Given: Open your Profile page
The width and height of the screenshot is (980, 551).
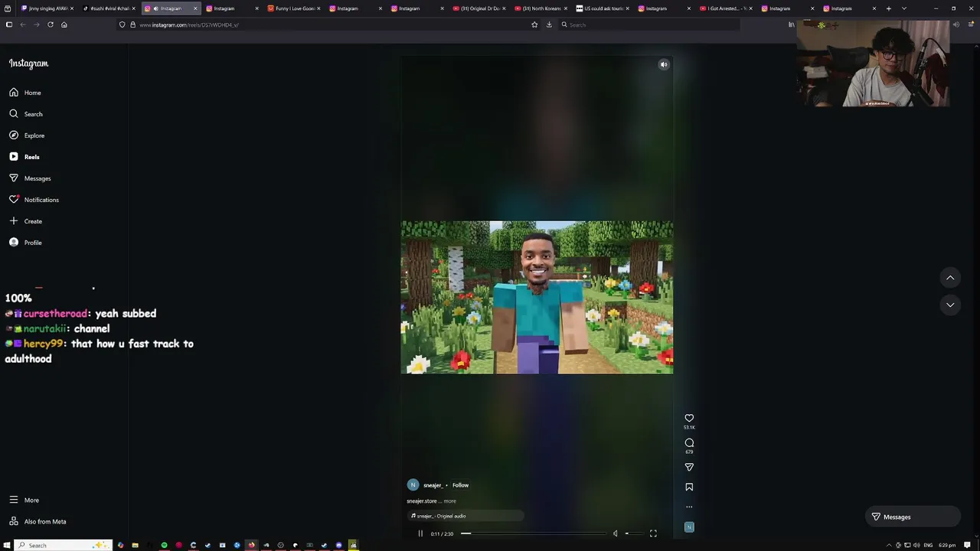Looking at the screenshot, I should [x=24, y=243].
